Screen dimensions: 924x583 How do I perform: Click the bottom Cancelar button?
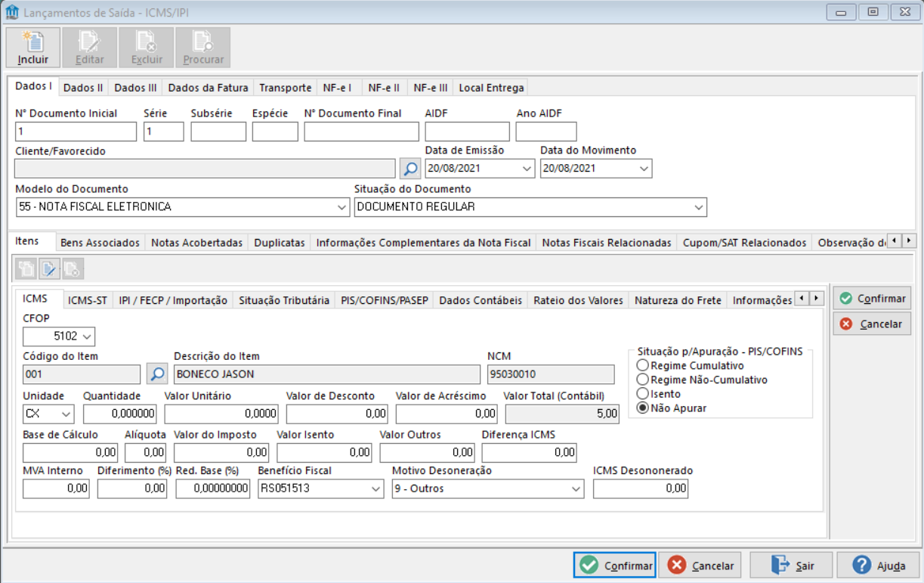click(x=700, y=565)
